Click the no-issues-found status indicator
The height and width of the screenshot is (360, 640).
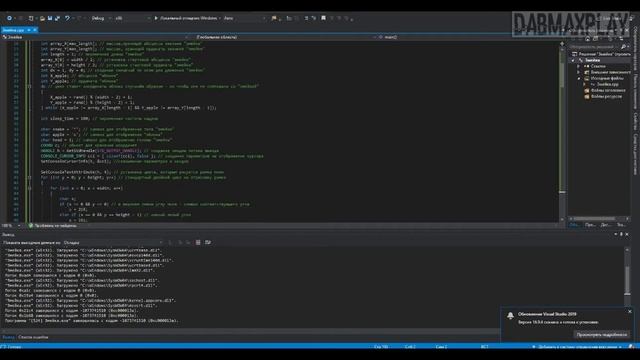coord(52,226)
